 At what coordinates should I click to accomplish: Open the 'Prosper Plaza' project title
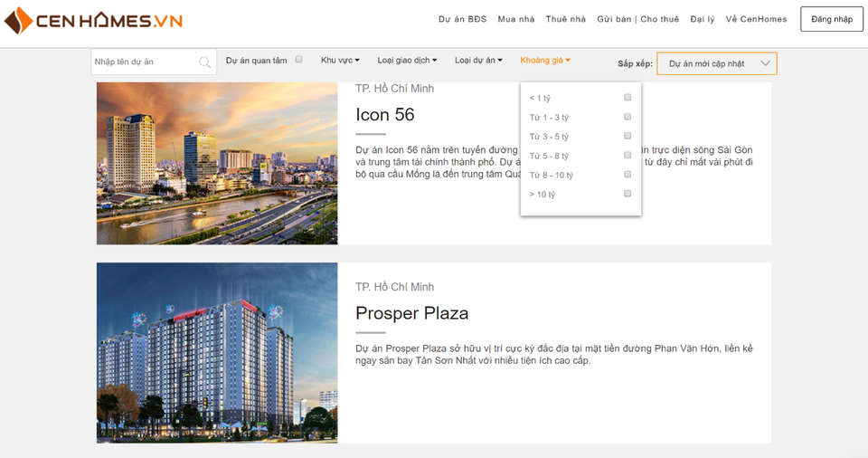412,313
